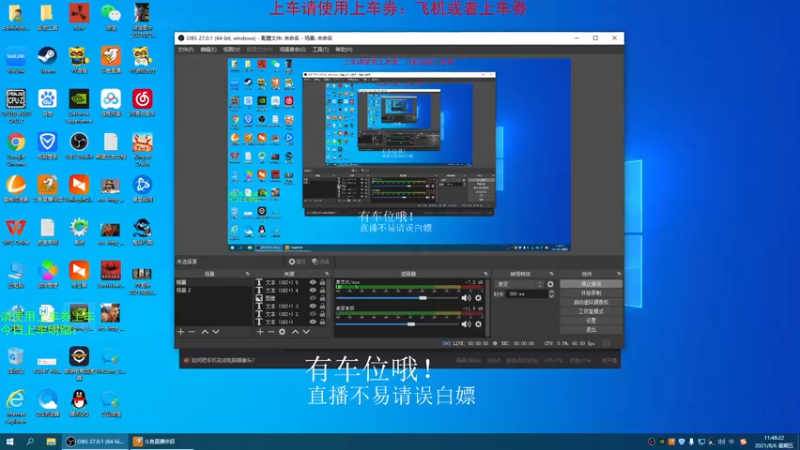Open OBS Studio desktop shortcut
This screenshot has width=800, height=450.
(79, 146)
